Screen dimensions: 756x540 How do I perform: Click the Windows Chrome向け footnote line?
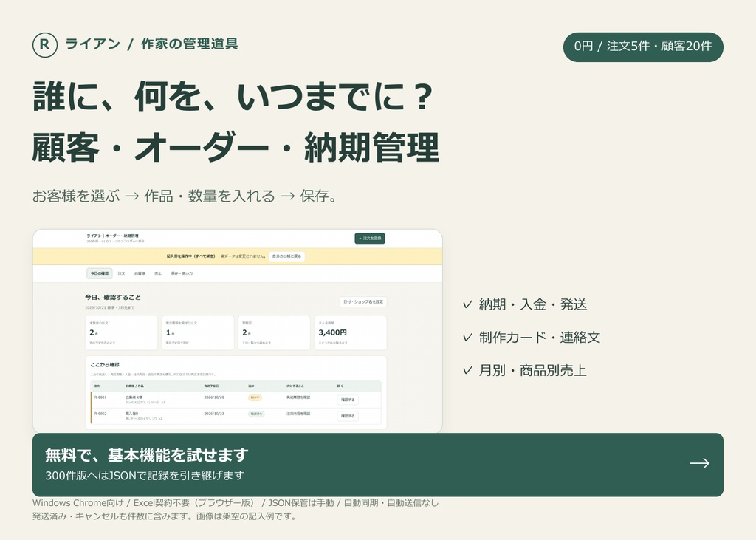(x=236, y=503)
